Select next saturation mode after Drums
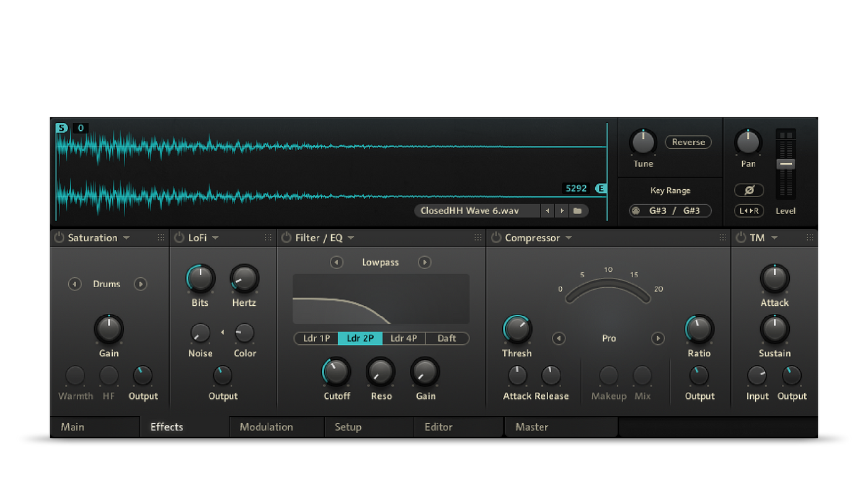 point(140,284)
